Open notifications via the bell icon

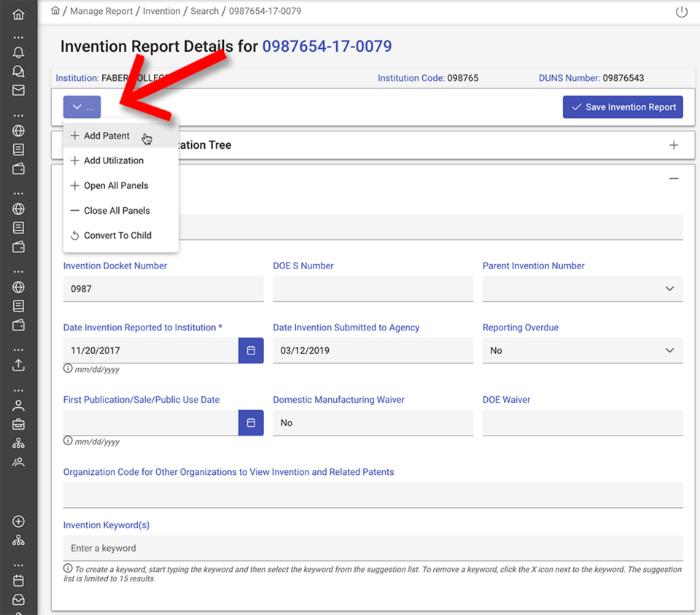pos(18,52)
